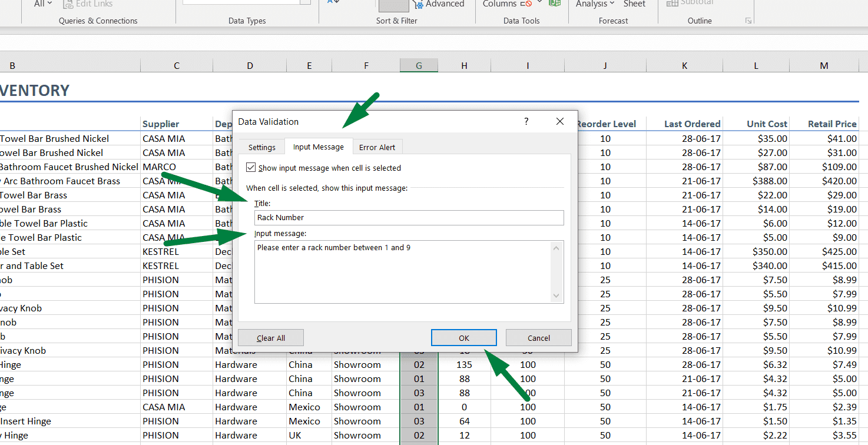The image size is (868, 445).
Task: Select the '$3.55' retail price cell
Action: pos(824,436)
